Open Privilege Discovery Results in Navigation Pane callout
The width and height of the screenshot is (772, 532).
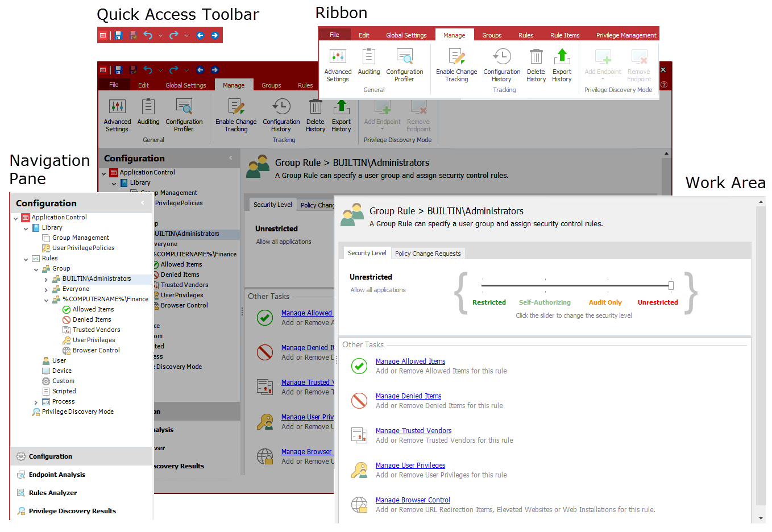tap(72, 511)
